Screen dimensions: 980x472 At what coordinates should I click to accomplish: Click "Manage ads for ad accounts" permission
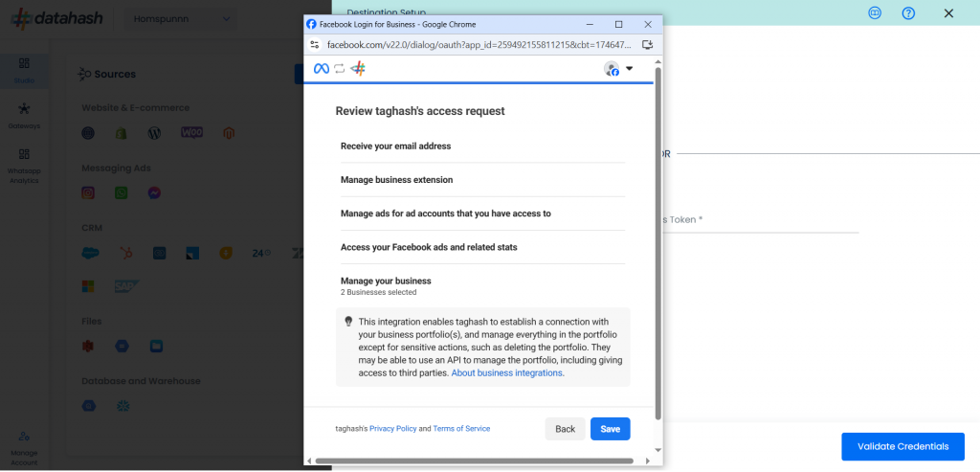click(446, 214)
